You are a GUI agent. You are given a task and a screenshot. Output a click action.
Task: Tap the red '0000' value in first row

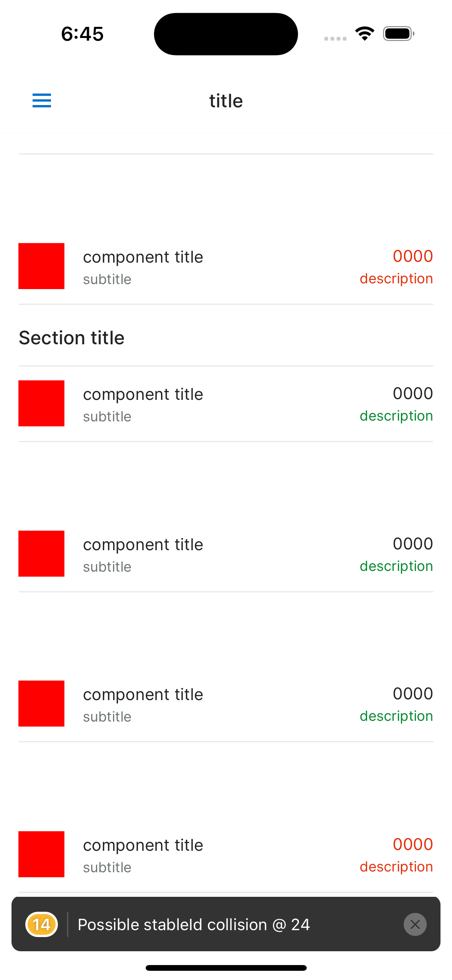[x=413, y=256]
